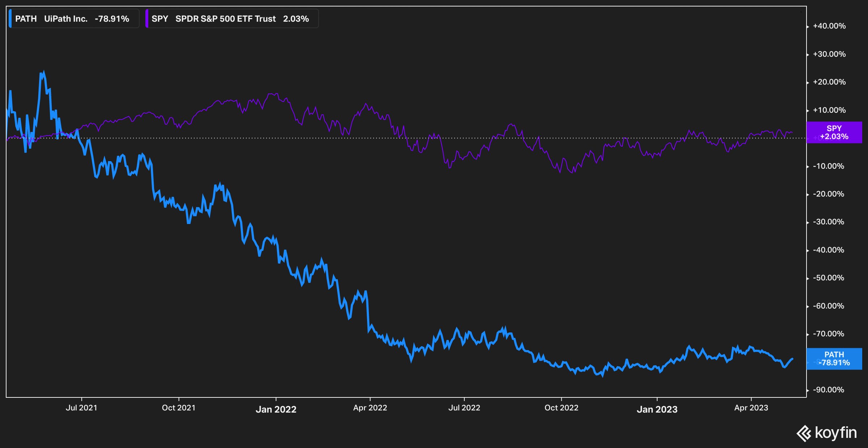Click the -70.00% y-axis label
Viewport: 868px width, 448px height.
coord(829,334)
